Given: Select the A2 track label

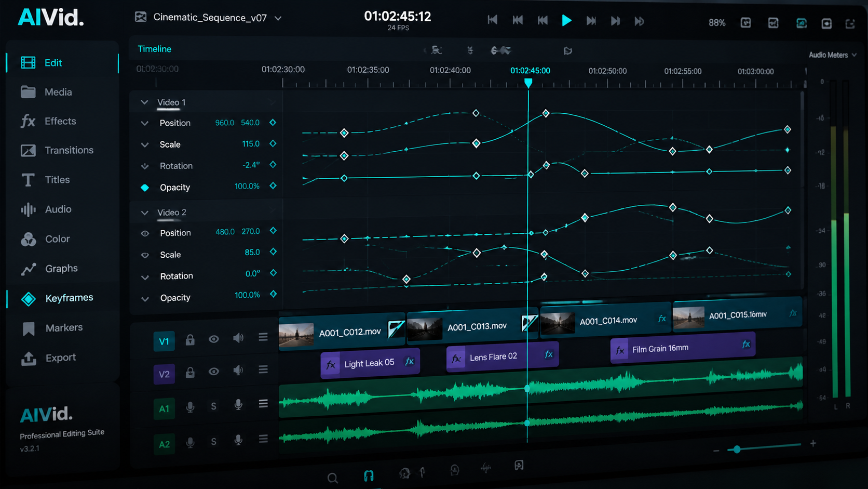Looking at the screenshot, I should click(x=164, y=444).
